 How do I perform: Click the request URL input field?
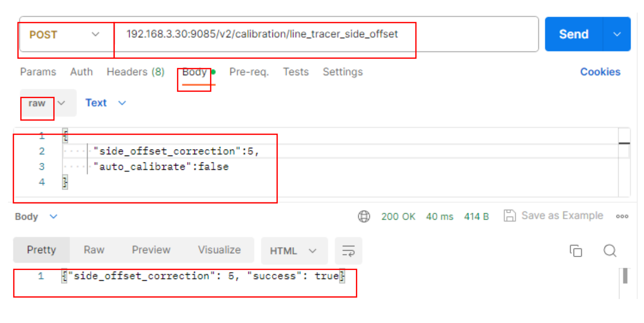[262, 34]
